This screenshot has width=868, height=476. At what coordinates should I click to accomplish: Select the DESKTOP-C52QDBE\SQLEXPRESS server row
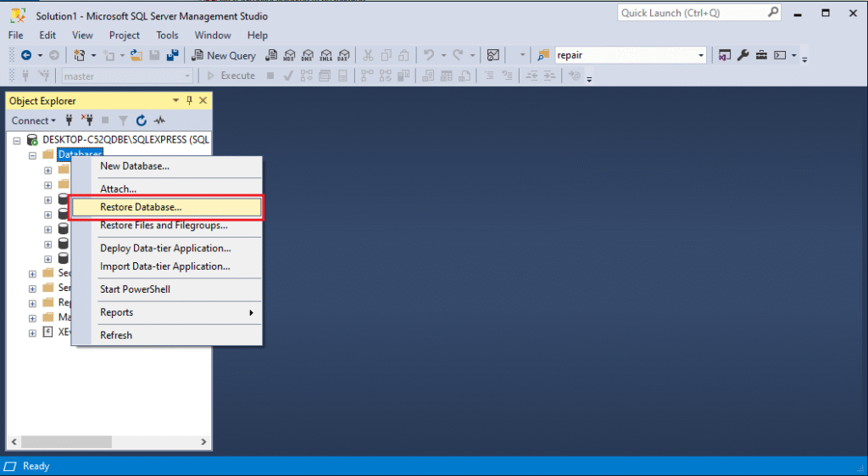pos(125,140)
